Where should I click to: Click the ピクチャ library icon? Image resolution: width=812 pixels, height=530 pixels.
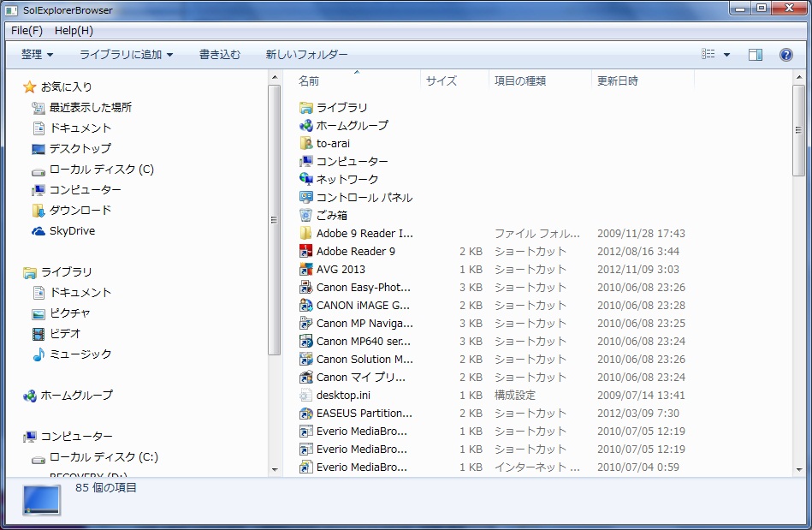pos(39,313)
